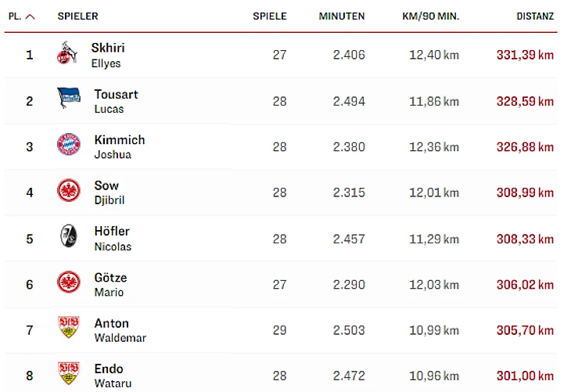Screen dimensions: 571x392
Task: Click SC Freiburg logo beside Höfler
Action: tap(68, 237)
